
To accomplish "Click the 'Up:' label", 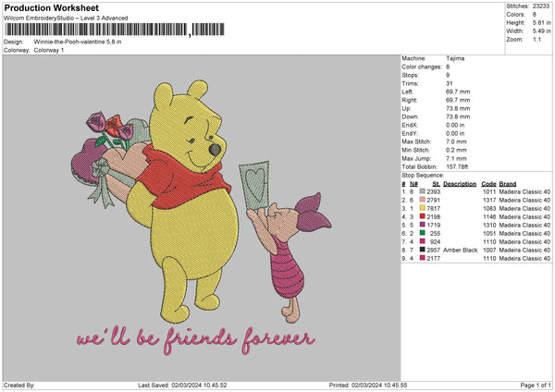I will tap(406, 108).
